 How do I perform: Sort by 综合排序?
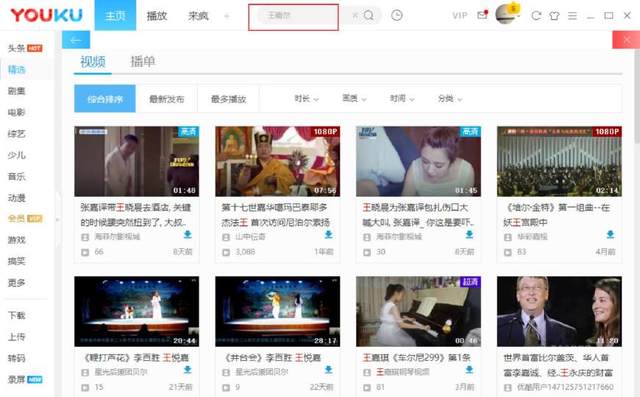pyautogui.click(x=105, y=99)
